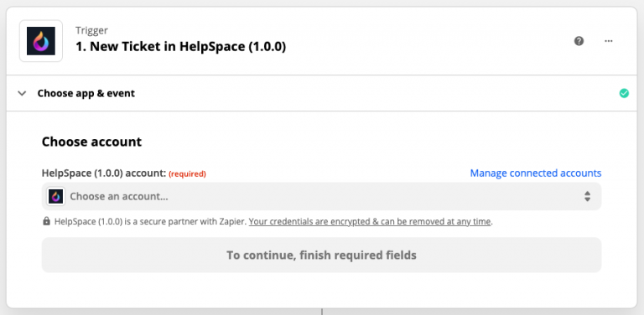
Task: Collapse the Choose app & event chevron
Action: (22, 94)
